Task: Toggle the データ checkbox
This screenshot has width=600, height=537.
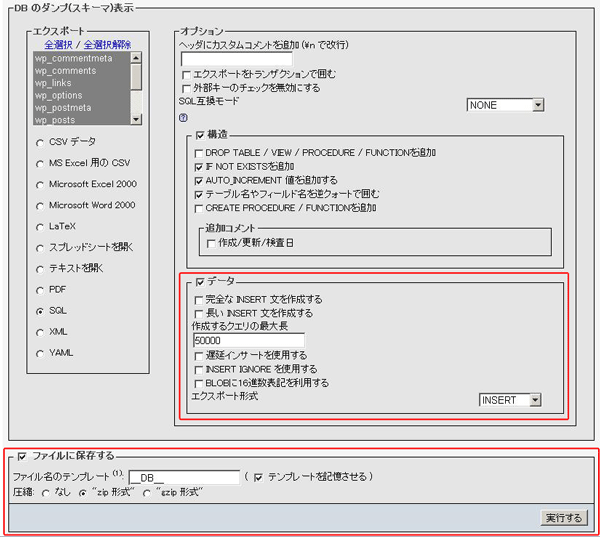Action: pos(200,282)
